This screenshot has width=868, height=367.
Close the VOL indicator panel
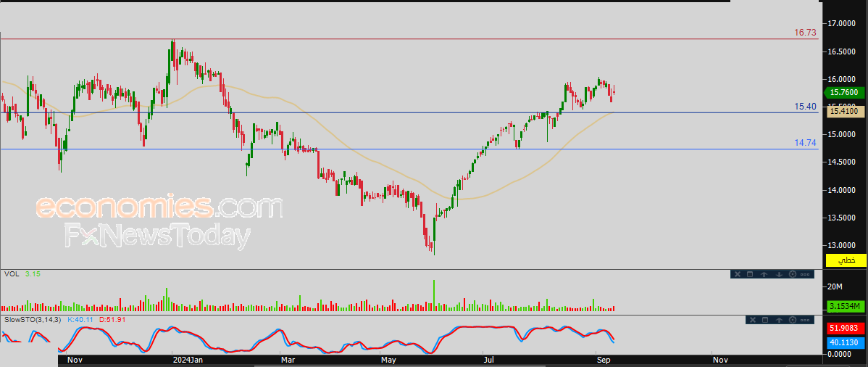tap(738, 274)
